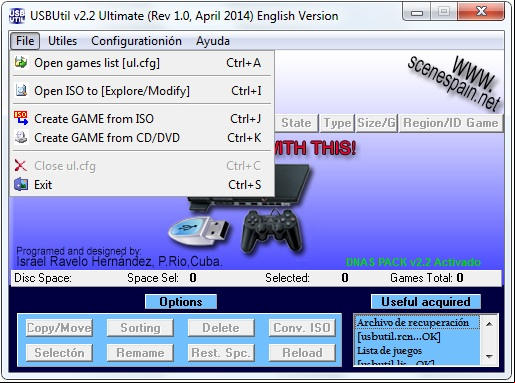Screen dimensions: 515x383
Task: Choose Exit from the File menu
Action: 142,185
